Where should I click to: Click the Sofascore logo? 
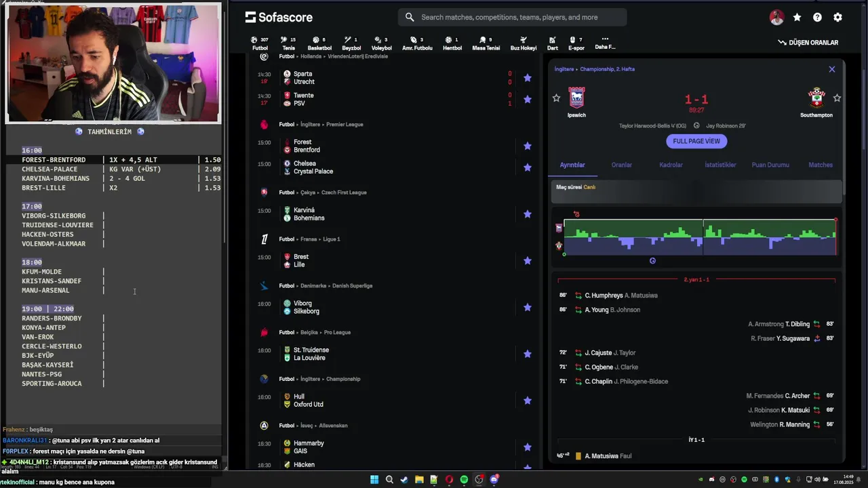pyautogui.click(x=279, y=17)
